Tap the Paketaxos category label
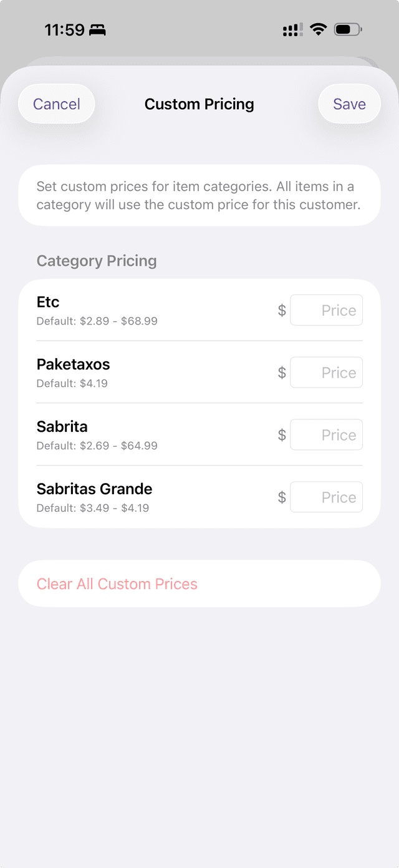The image size is (399, 868). (x=73, y=364)
